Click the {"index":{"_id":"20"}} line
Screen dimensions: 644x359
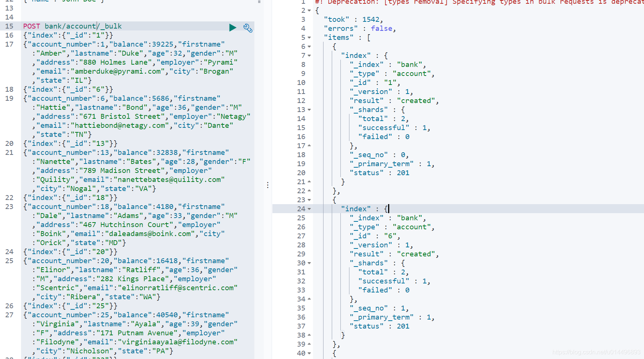(70, 251)
